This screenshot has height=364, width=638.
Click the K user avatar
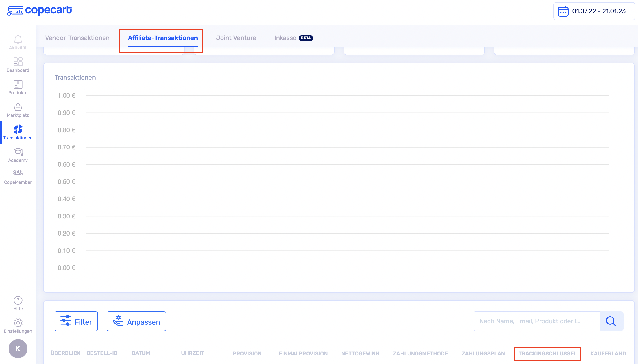[x=18, y=348]
